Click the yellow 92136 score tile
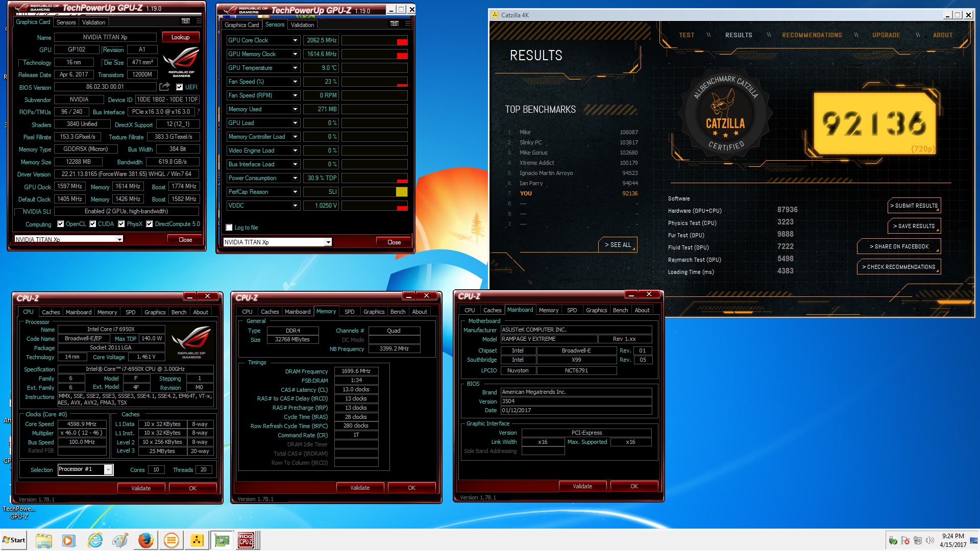 tap(874, 123)
